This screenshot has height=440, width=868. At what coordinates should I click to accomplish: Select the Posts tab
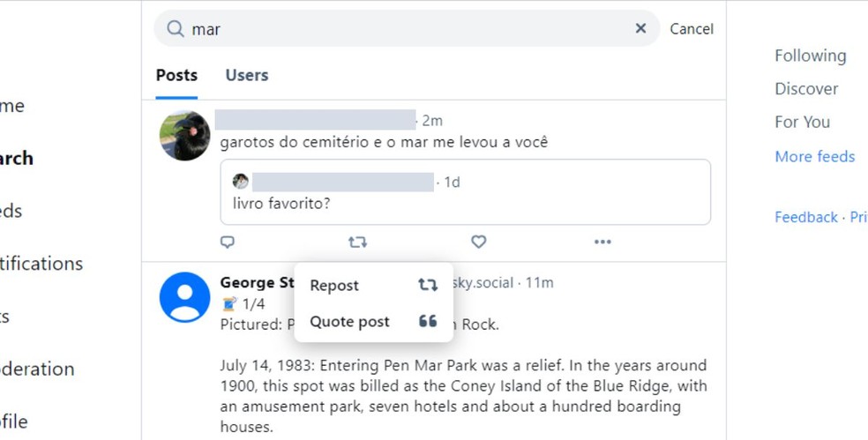pyautogui.click(x=176, y=75)
